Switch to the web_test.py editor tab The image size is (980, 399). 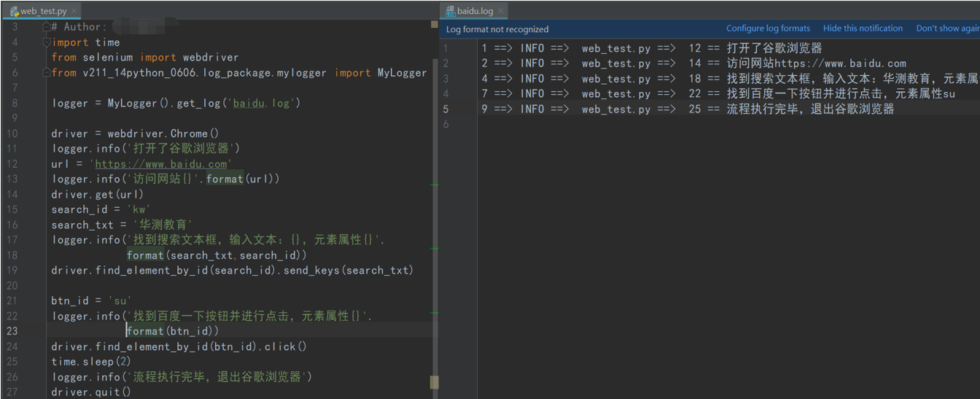(42, 11)
